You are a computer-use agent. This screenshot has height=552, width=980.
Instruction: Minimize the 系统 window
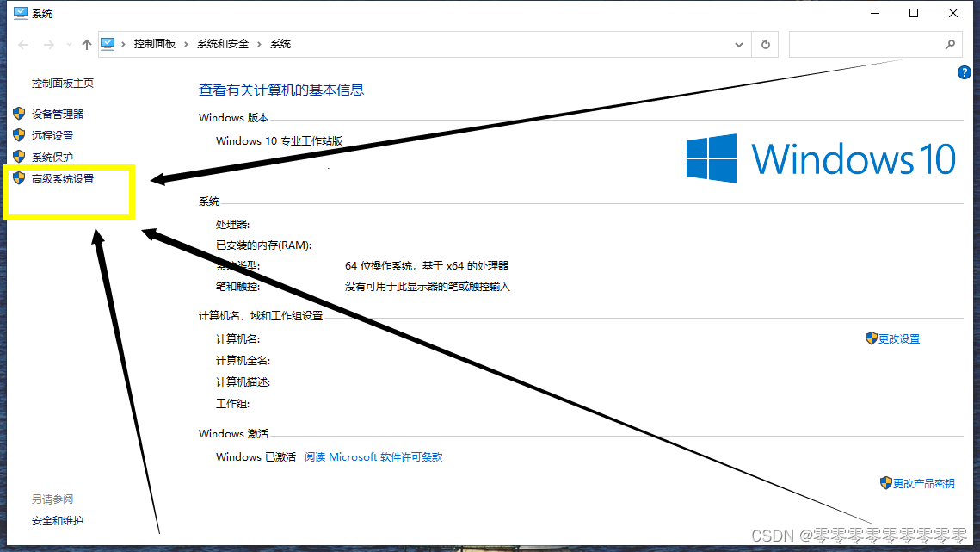click(x=875, y=13)
